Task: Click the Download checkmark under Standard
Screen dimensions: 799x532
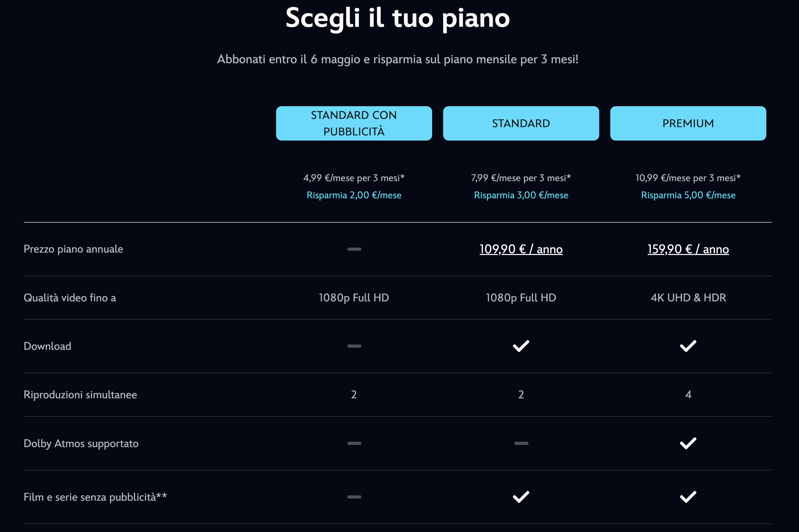Action: (521, 346)
